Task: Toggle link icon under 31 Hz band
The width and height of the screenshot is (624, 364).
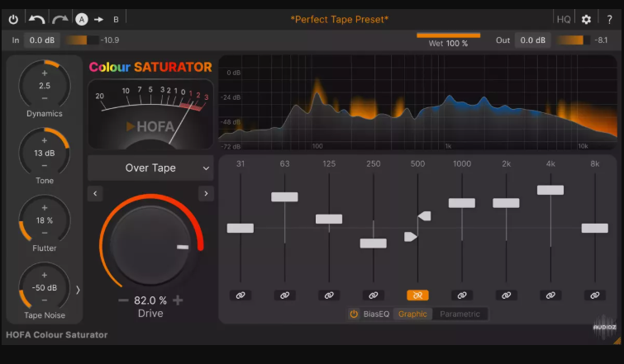Action: coord(241,295)
